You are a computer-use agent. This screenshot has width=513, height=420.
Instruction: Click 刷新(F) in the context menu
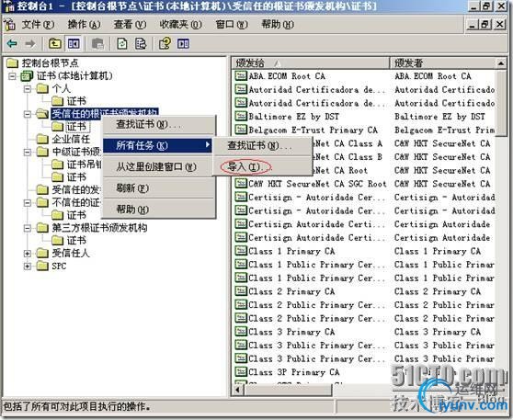pos(159,188)
